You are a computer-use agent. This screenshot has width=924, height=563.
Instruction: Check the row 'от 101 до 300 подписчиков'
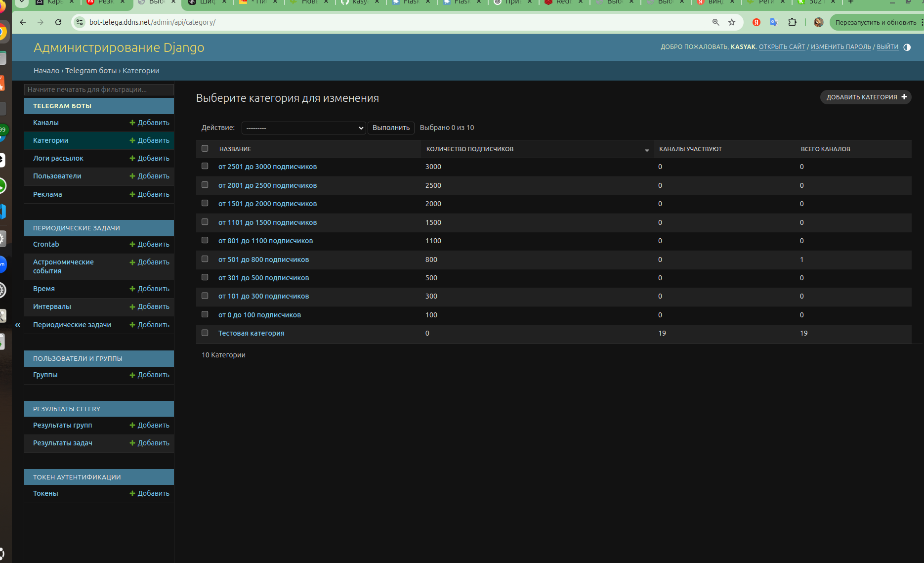click(x=205, y=296)
